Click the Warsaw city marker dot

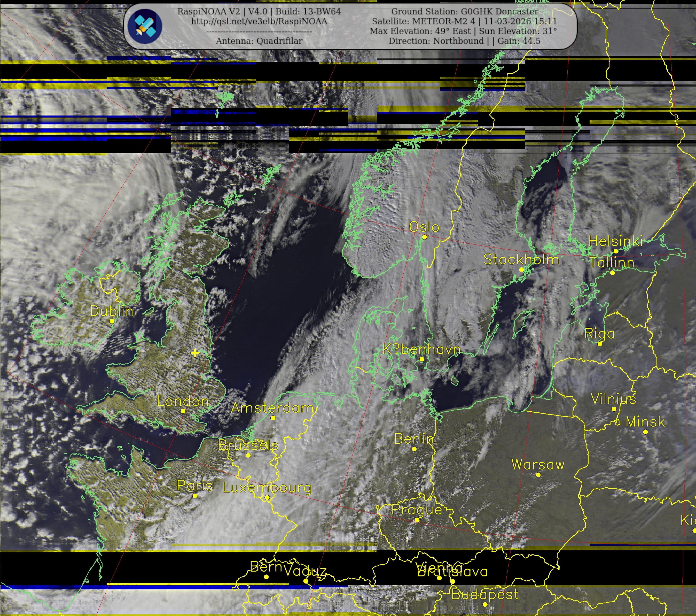(x=538, y=475)
